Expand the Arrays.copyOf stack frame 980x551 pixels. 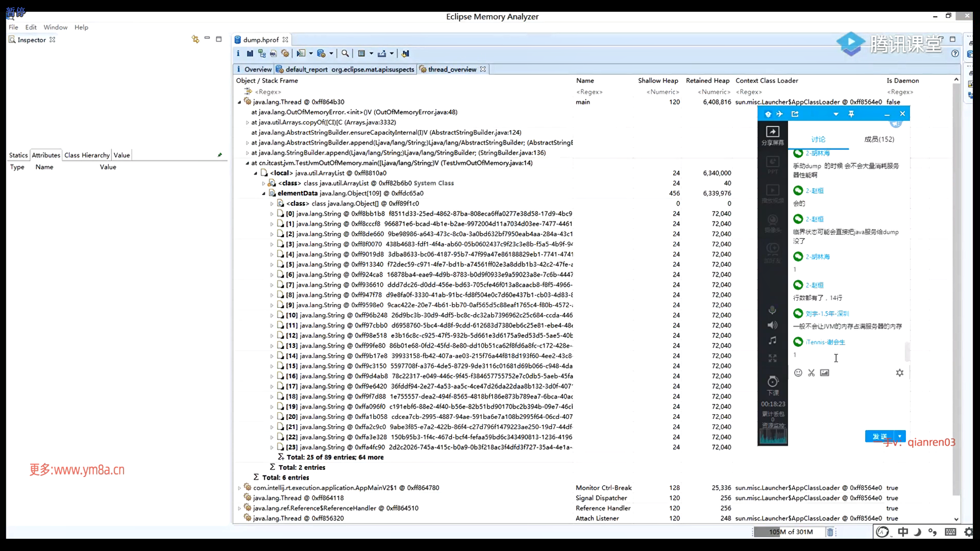pos(248,122)
